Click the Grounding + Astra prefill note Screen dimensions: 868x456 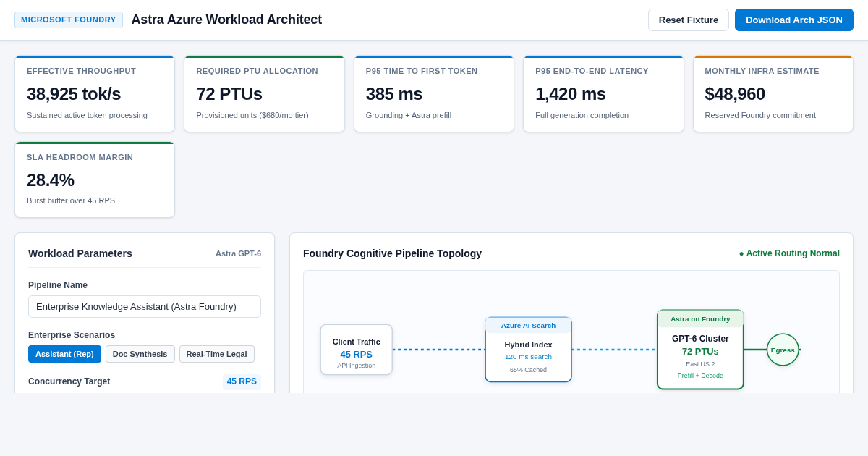pos(409,115)
